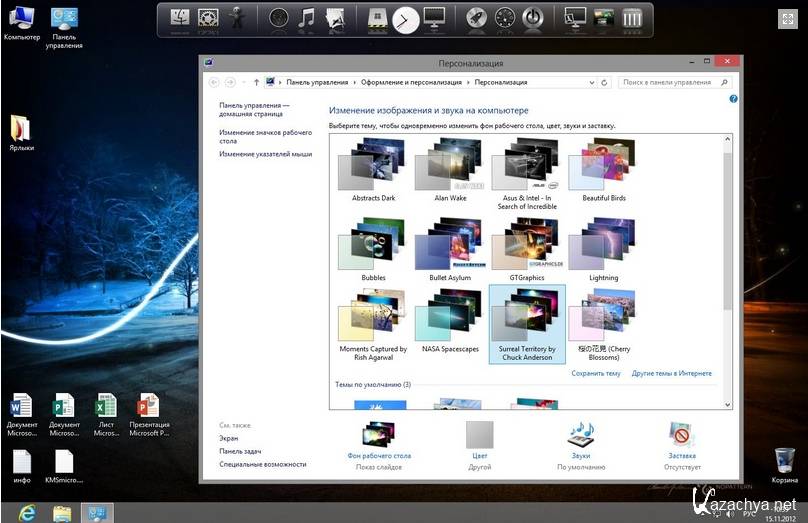Click the power button icon in dock
The width and height of the screenshot is (808, 523).
click(534, 18)
